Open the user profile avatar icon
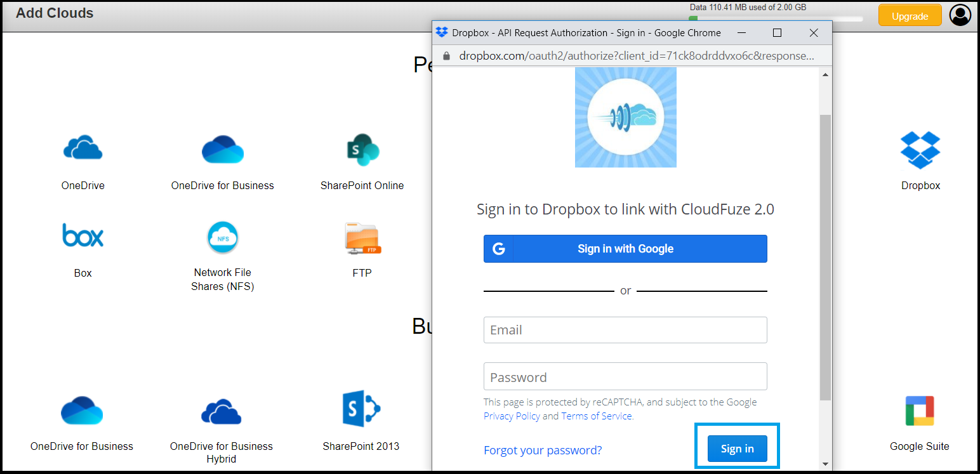Screen dimensions: 980x474 [960, 15]
